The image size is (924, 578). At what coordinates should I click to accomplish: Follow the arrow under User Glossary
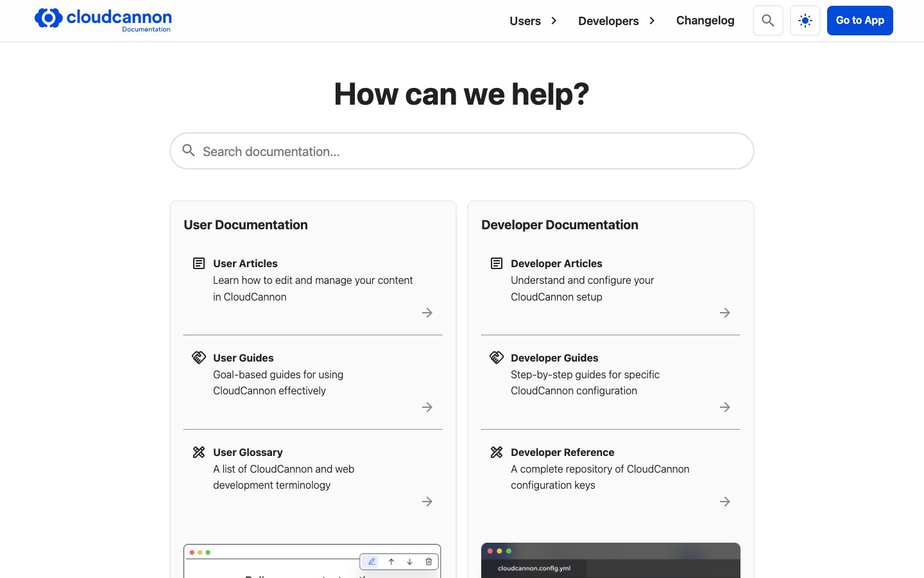427,502
